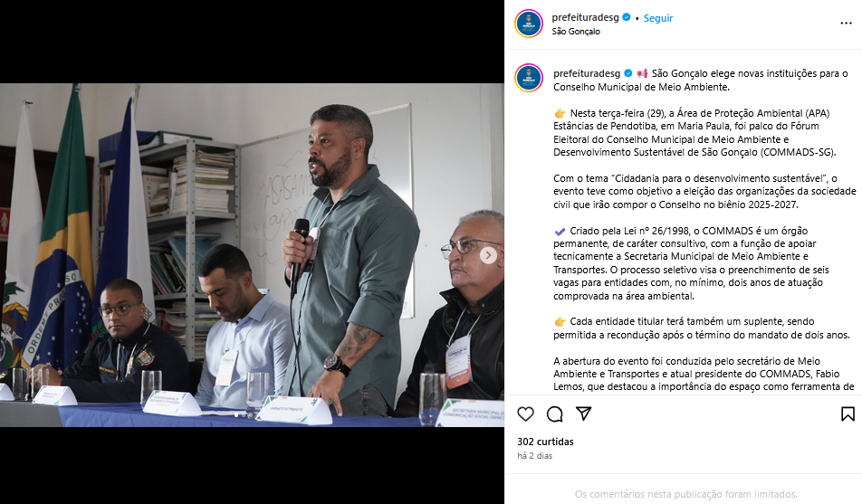Click the caption profile avatar
862x504 pixels.
528,78
